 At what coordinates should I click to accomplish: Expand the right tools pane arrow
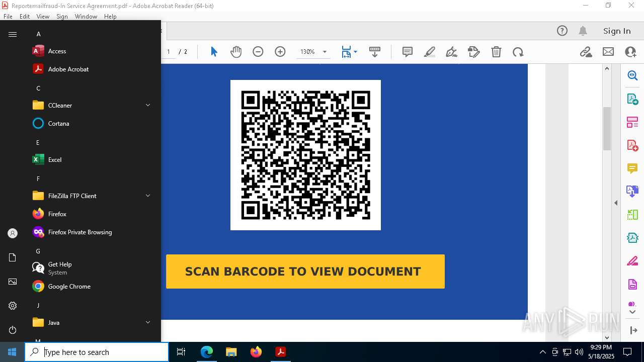pyautogui.click(x=633, y=330)
